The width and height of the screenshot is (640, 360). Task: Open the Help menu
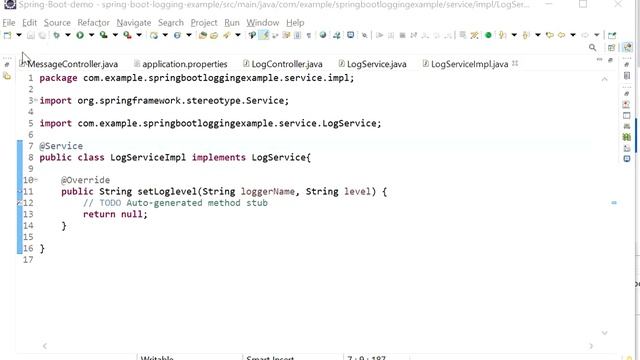point(295,23)
